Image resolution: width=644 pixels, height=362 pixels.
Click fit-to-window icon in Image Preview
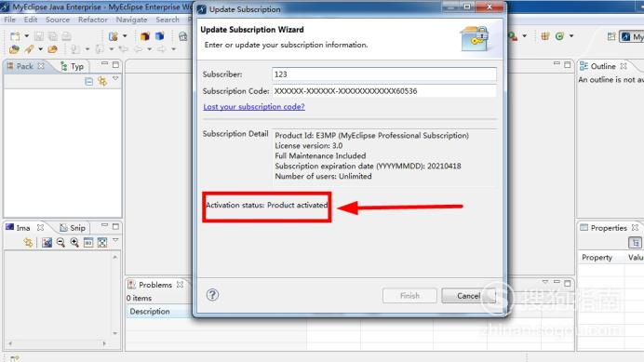[x=102, y=243]
